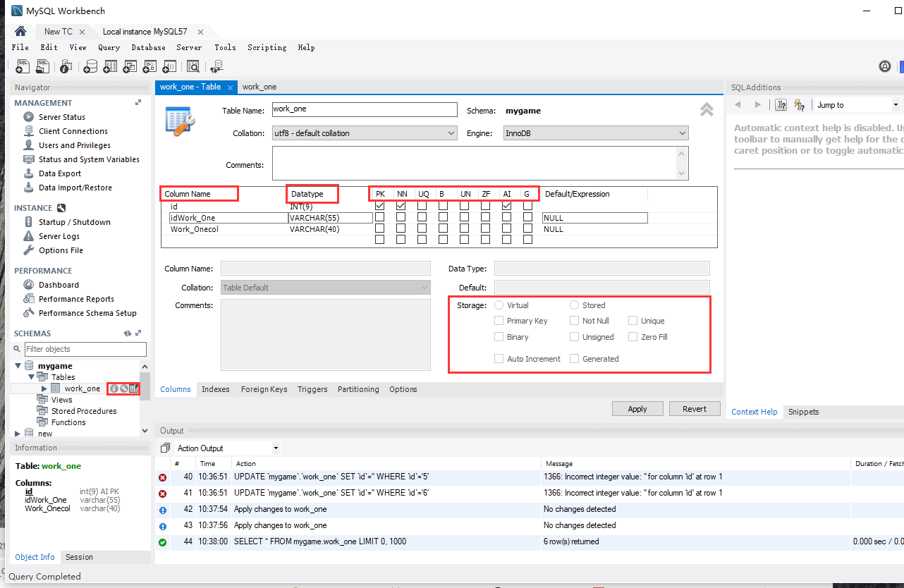Open work_one result grid icon
The image size is (904, 588).
[133, 388]
